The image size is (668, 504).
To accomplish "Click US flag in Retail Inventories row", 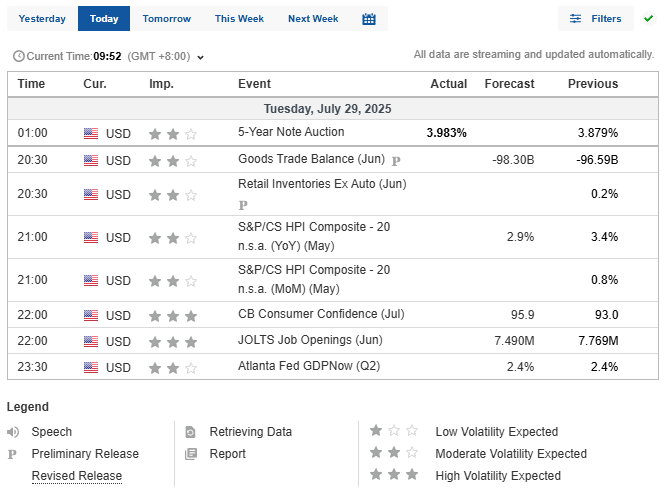I will [x=91, y=195].
